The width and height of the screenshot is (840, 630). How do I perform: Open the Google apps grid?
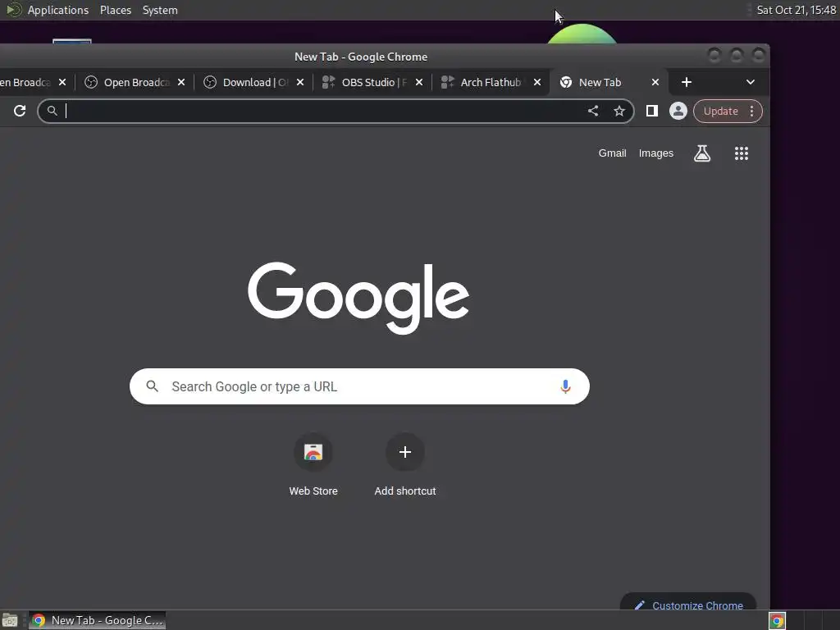(x=742, y=153)
